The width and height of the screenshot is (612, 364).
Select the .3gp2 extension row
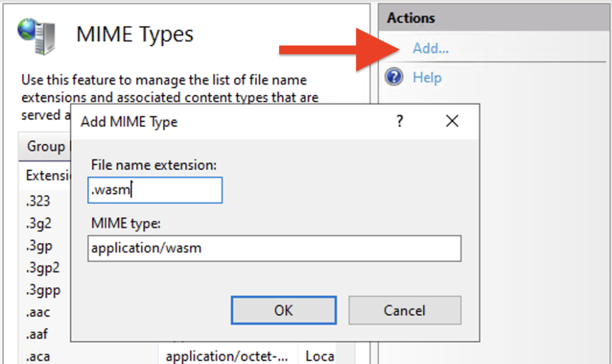coord(43,268)
